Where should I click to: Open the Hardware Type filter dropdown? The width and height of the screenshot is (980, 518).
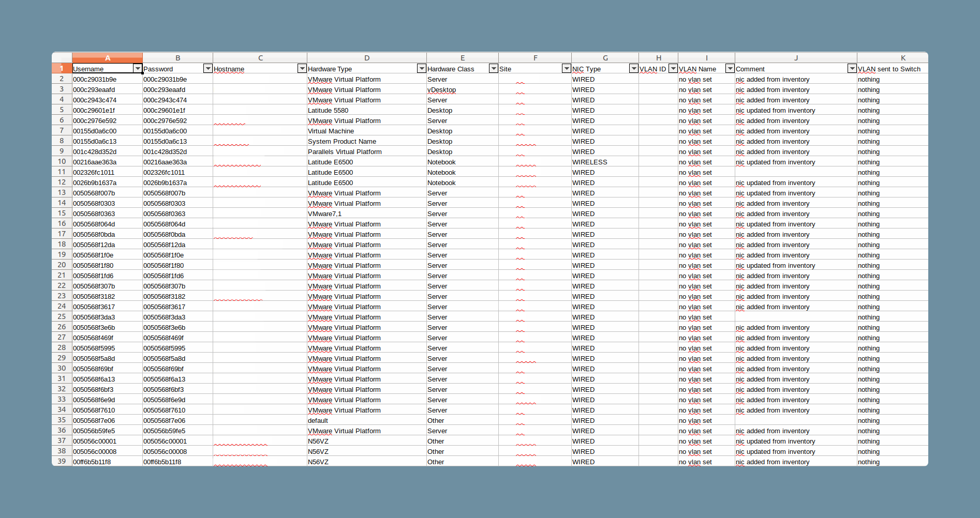[421, 69]
